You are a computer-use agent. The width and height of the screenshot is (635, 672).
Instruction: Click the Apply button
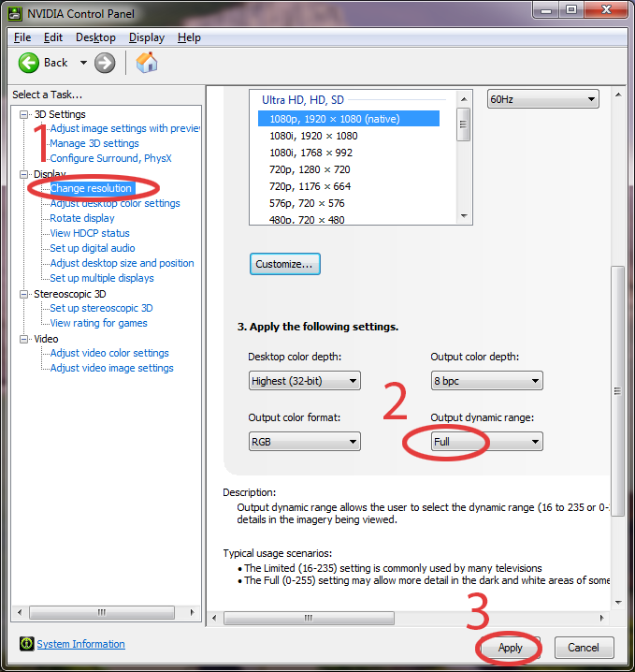click(x=510, y=647)
